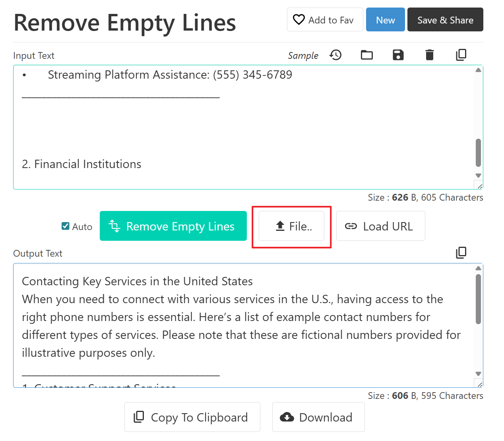
Task: Copy input text with the copy icon
Action: (461, 55)
